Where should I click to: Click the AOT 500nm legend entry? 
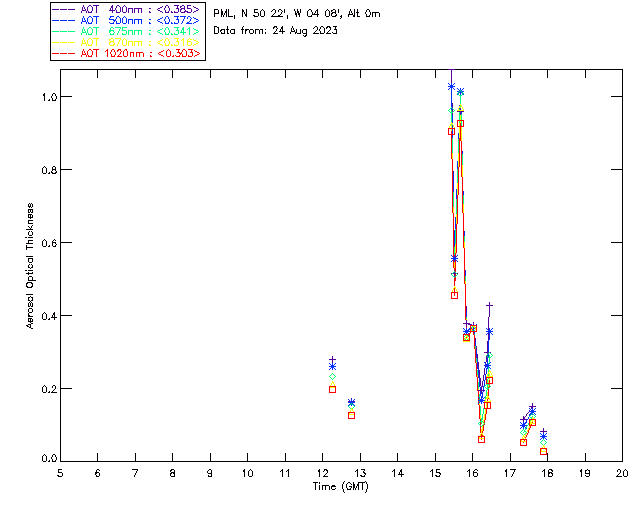126,20
